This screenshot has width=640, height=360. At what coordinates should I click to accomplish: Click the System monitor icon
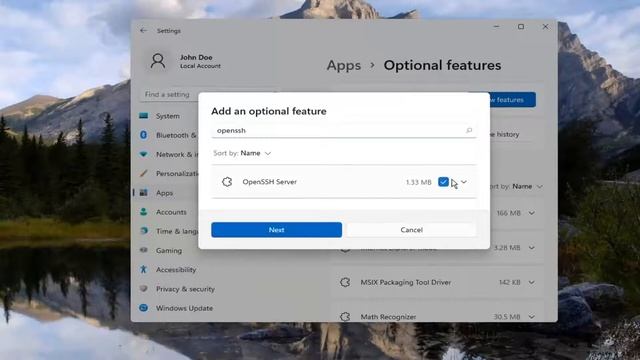(144, 116)
